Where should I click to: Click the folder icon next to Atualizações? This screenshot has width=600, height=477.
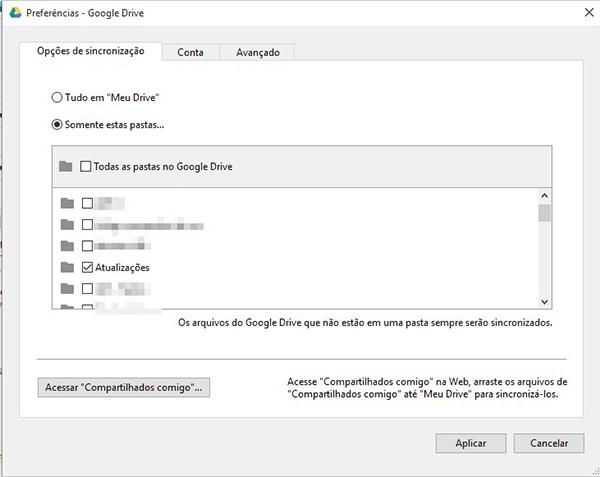67,267
